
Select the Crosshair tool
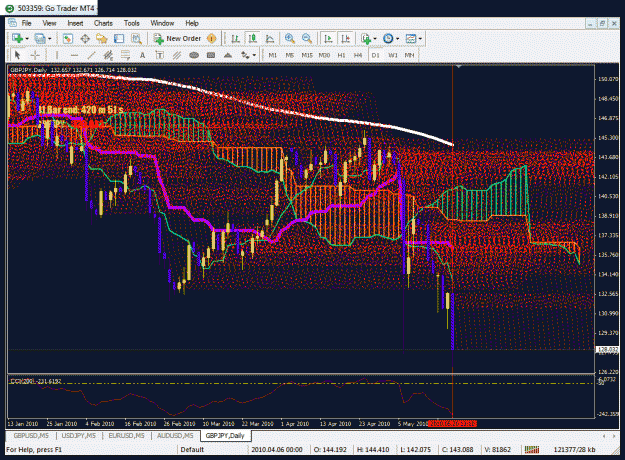pyautogui.click(x=35, y=55)
